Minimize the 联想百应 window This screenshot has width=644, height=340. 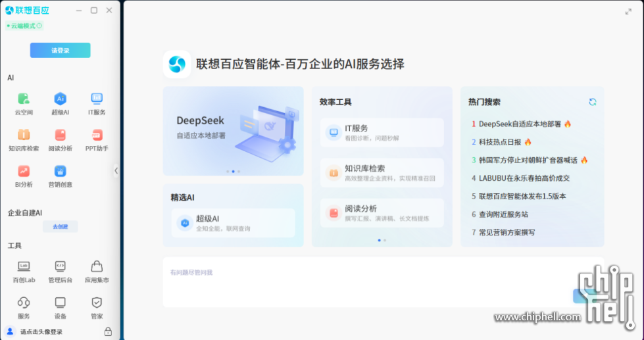point(79,11)
